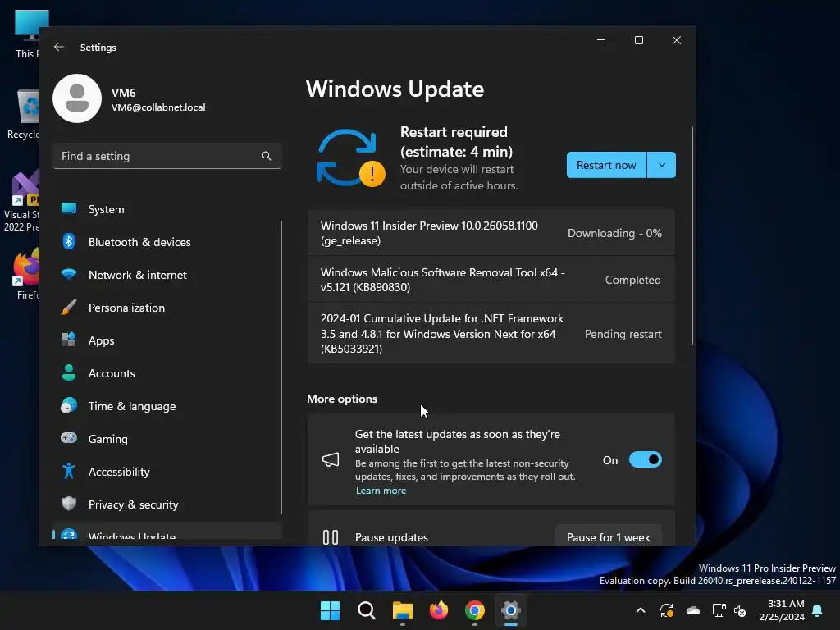Click the pause icon next to Pause updates
Screen dimensions: 840x630
[x=331, y=536]
